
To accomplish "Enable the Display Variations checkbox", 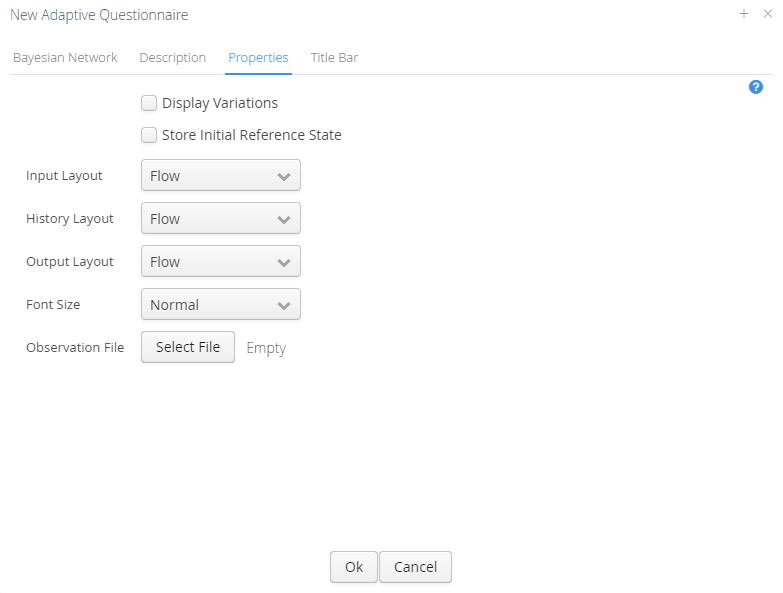I will point(149,103).
